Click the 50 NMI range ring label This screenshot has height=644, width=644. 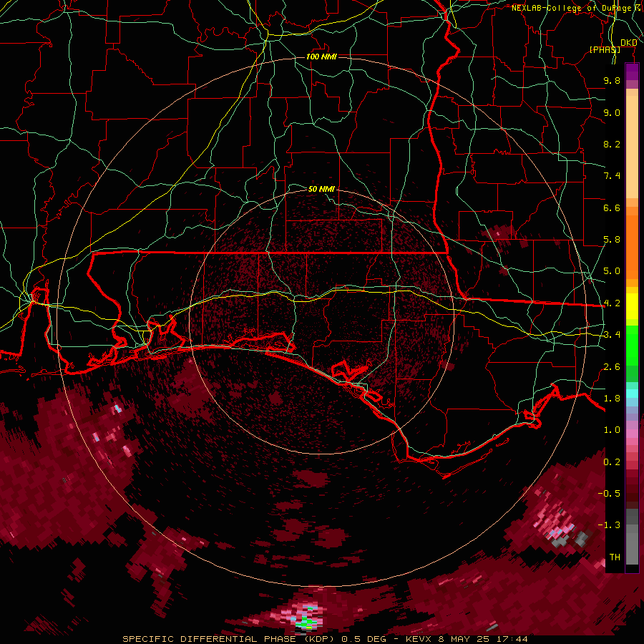(321, 189)
